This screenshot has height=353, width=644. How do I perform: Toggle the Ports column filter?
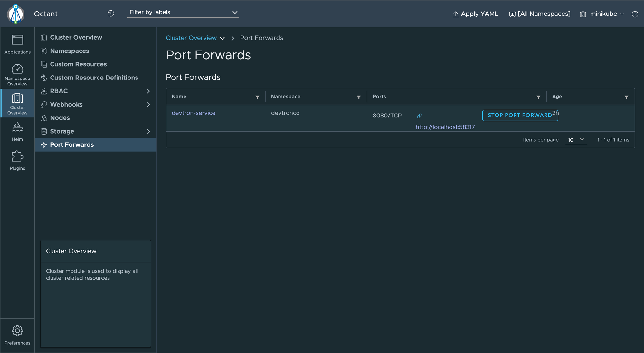click(x=538, y=97)
